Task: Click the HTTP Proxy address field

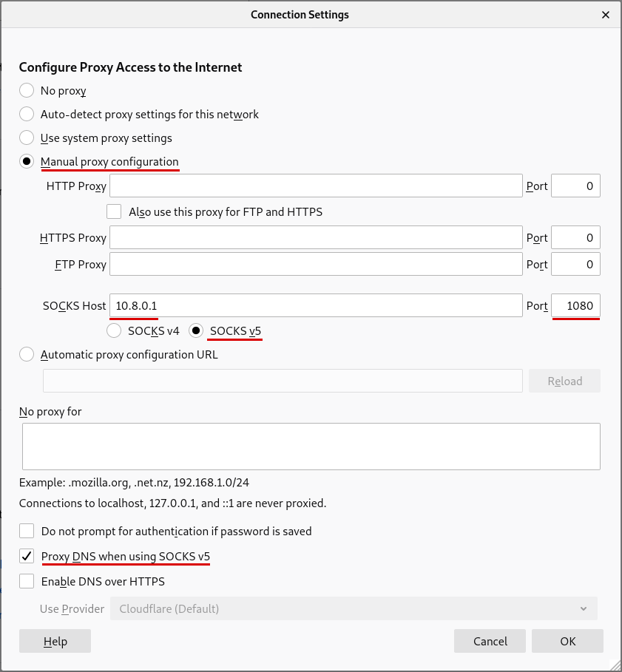Action: point(316,186)
